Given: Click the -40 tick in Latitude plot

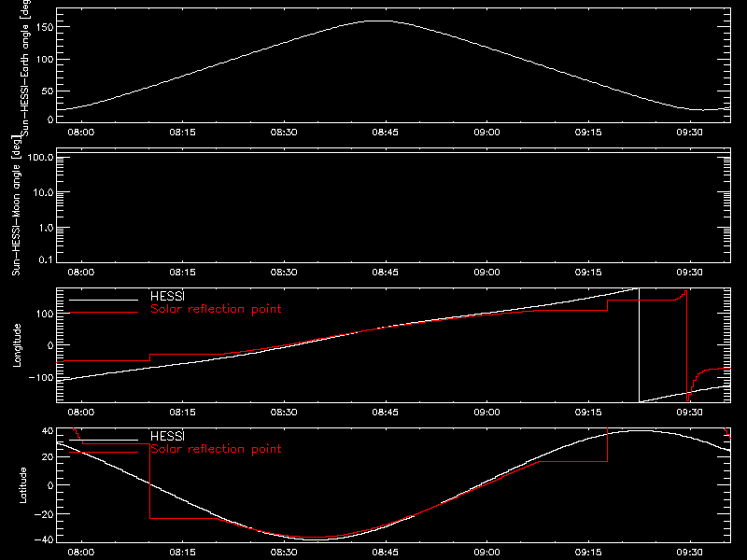Looking at the screenshot, I should tap(44, 539).
